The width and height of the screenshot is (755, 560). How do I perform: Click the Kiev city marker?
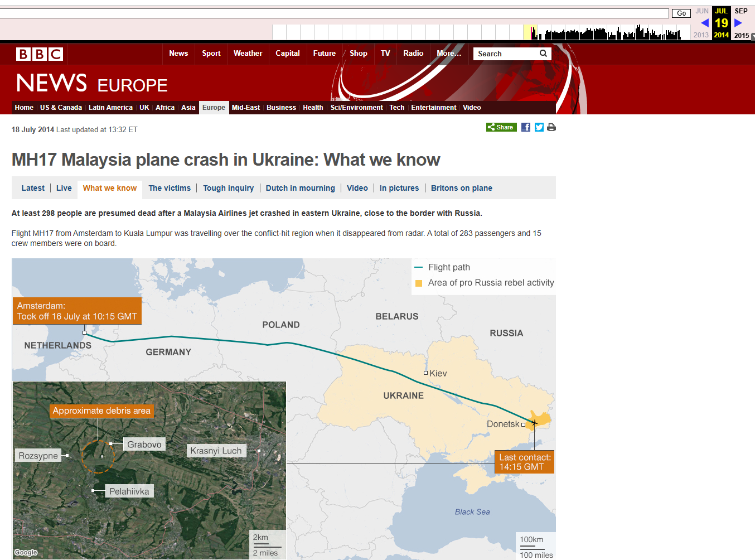tap(425, 373)
